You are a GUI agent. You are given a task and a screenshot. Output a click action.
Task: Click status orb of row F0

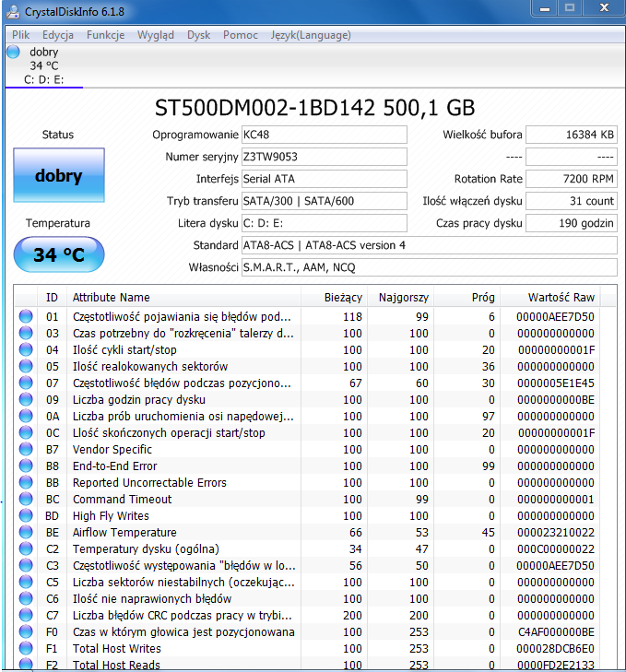26,631
